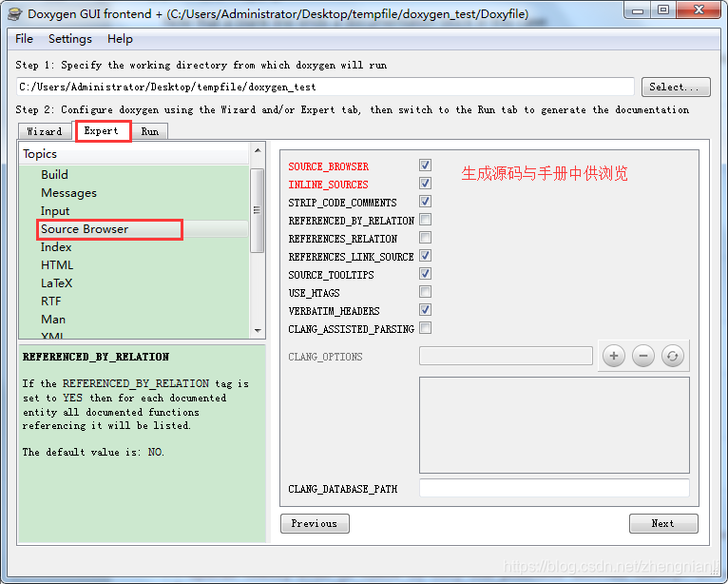Click the CLANG_DATABASE_PATH label
The width and height of the screenshot is (728, 584).
pos(343,489)
